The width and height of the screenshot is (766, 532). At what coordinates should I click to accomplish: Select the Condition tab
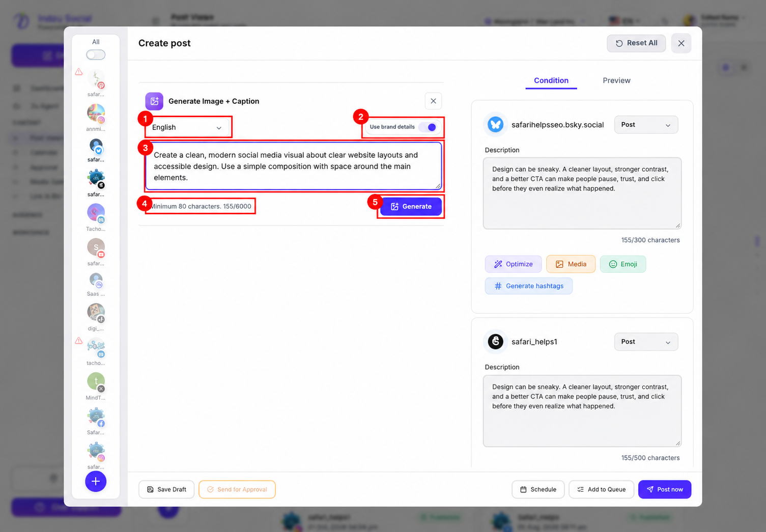click(551, 80)
